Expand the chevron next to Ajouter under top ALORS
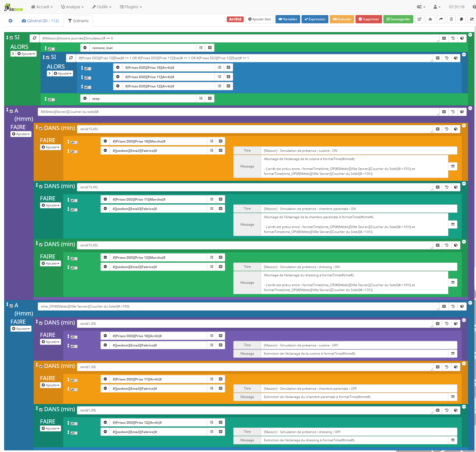 point(13,54)
